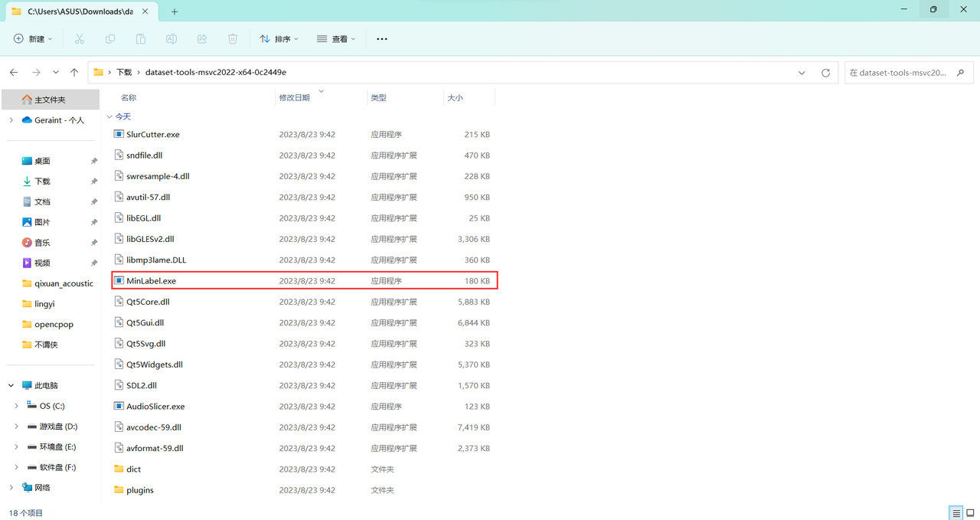Screen dimensions: 980x520
Task: Add a new tab with plus button
Action: [175, 11]
